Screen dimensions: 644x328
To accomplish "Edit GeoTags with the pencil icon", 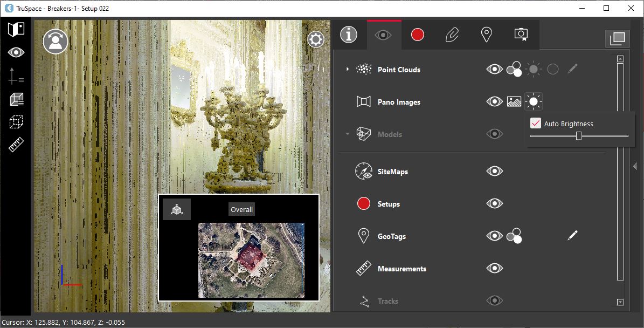I will (572, 235).
